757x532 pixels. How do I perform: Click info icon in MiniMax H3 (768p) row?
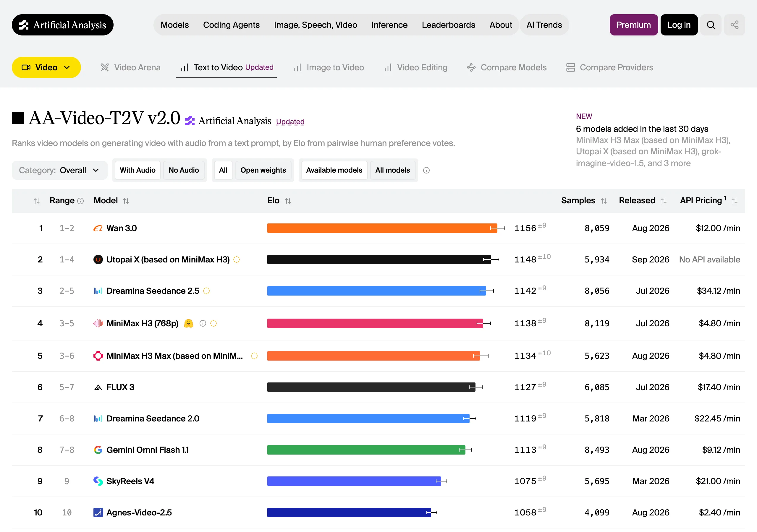[x=203, y=323]
